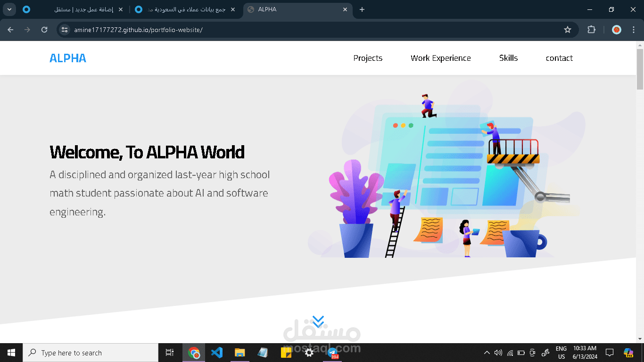Screen dimensions: 644x362
Task: Click the Wi-Fi icon in the system tray
Action: pyautogui.click(x=509, y=352)
